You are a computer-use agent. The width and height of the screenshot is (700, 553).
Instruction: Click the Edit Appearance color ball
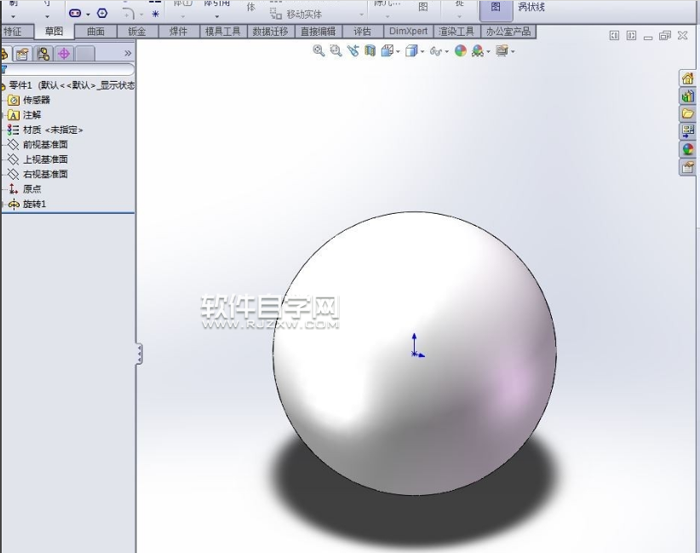(x=460, y=51)
